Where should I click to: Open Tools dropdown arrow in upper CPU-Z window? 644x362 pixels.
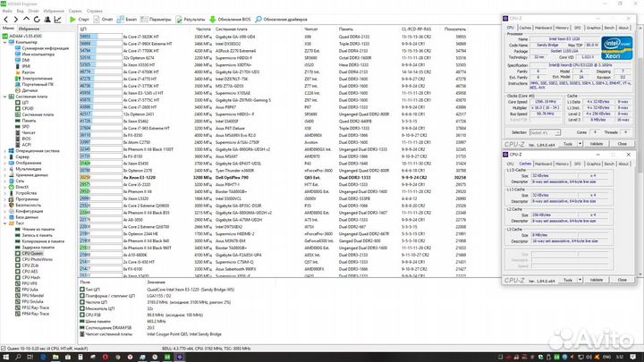coord(580,144)
